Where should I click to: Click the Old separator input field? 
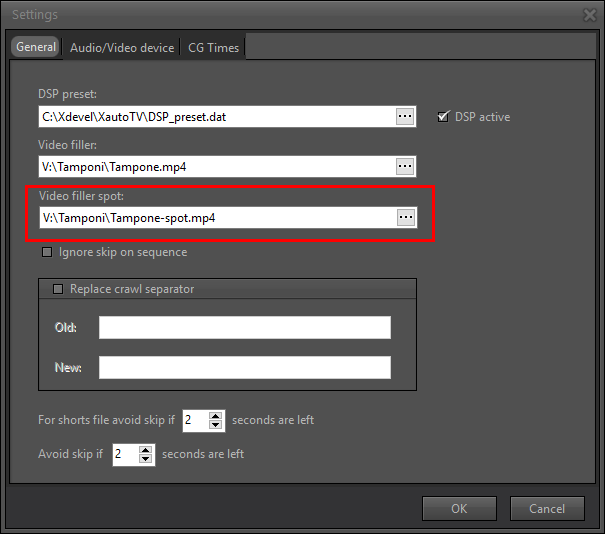click(245, 328)
